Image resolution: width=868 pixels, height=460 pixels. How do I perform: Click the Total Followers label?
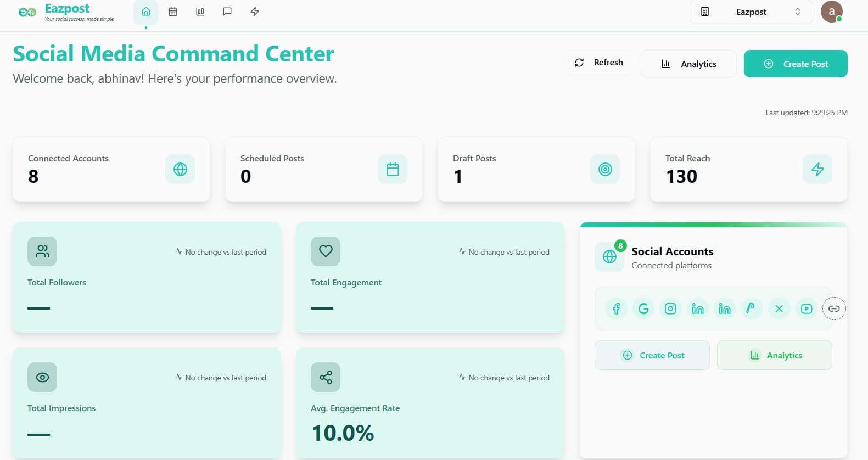[x=57, y=282]
